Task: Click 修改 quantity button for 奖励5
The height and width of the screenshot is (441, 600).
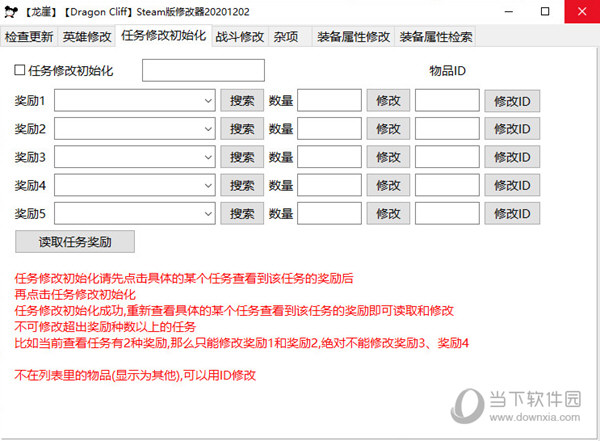Action: coord(388,214)
